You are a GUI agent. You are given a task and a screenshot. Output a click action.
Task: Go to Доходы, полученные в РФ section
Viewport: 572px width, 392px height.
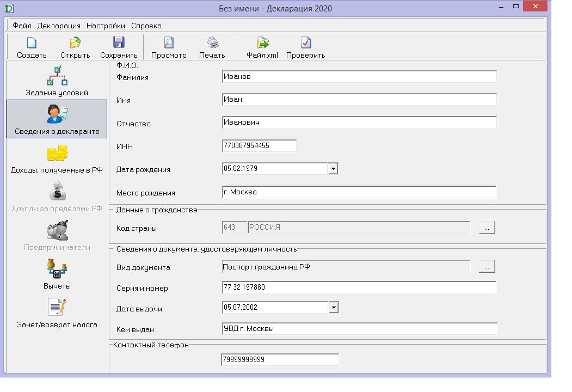(57, 158)
